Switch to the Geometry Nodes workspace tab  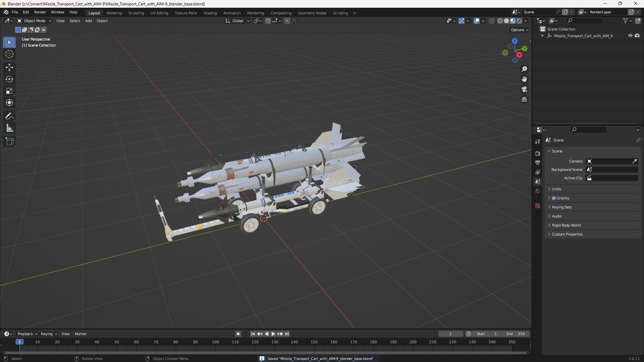[x=312, y=13]
